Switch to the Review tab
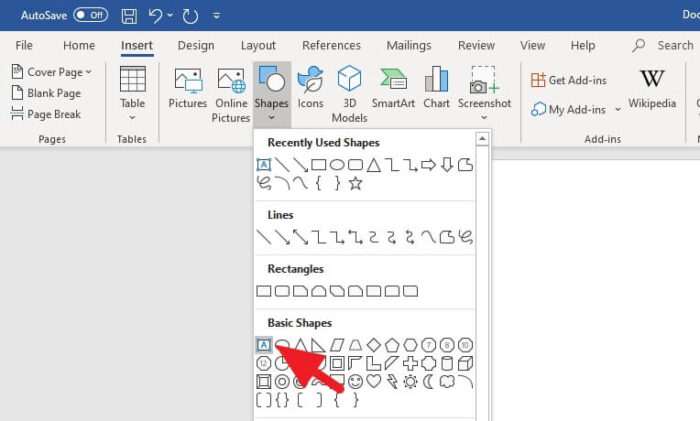The height and width of the screenshot is (421, 700). pos(476,45)
